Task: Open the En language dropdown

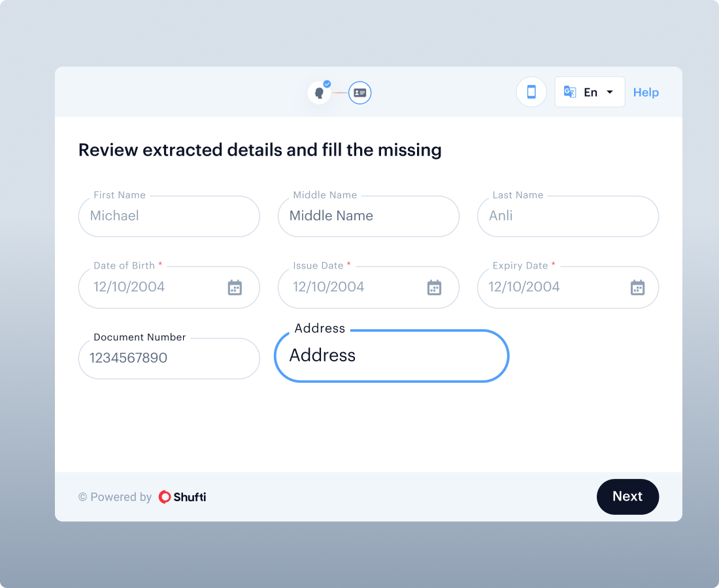Action: tap(590, 92)
